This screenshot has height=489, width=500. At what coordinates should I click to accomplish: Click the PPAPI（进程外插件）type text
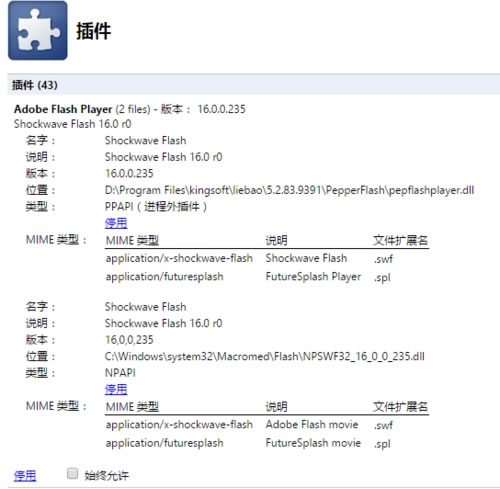tap(156, 207)
